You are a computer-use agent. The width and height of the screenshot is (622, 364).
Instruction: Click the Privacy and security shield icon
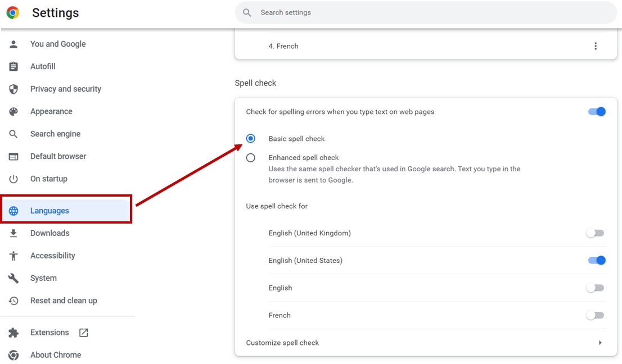coord(13,89)
